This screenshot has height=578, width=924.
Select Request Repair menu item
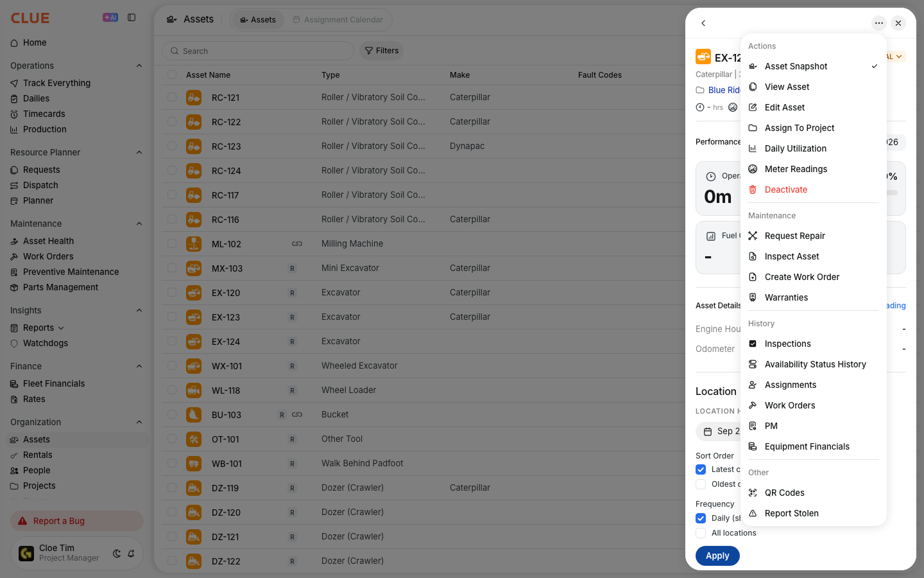tap(814, 236)
